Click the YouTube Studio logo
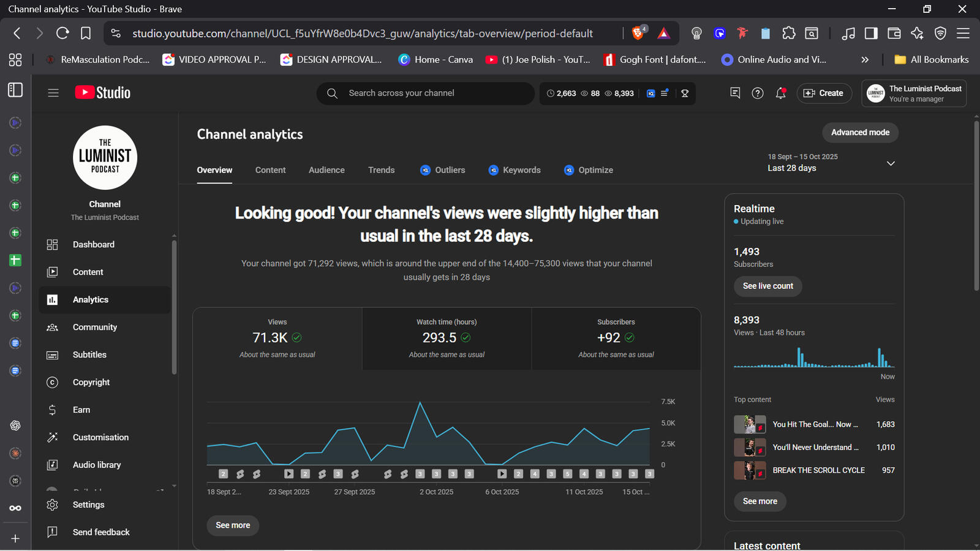980x551 pixels. click(103, 92)
